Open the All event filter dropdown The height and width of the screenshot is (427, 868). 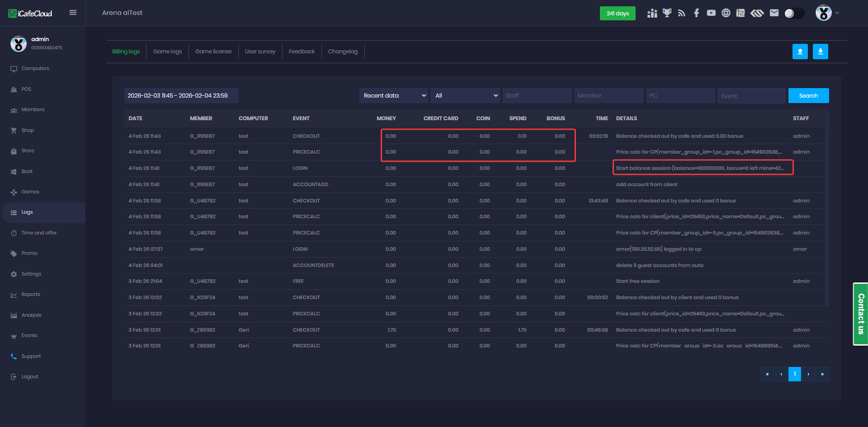(x=465, y=96)
